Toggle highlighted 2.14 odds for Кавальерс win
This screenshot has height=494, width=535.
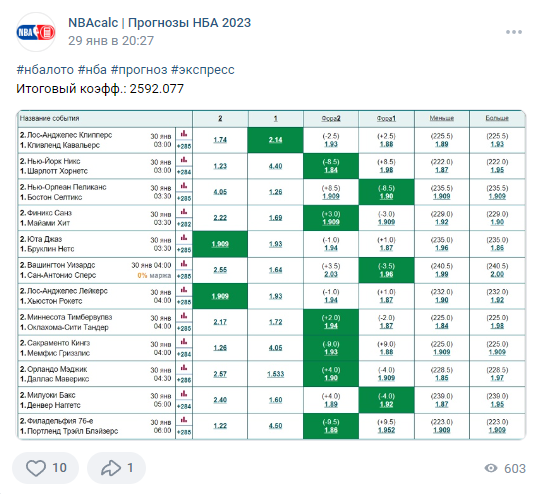pyautogui.click(x=275, y=140)
